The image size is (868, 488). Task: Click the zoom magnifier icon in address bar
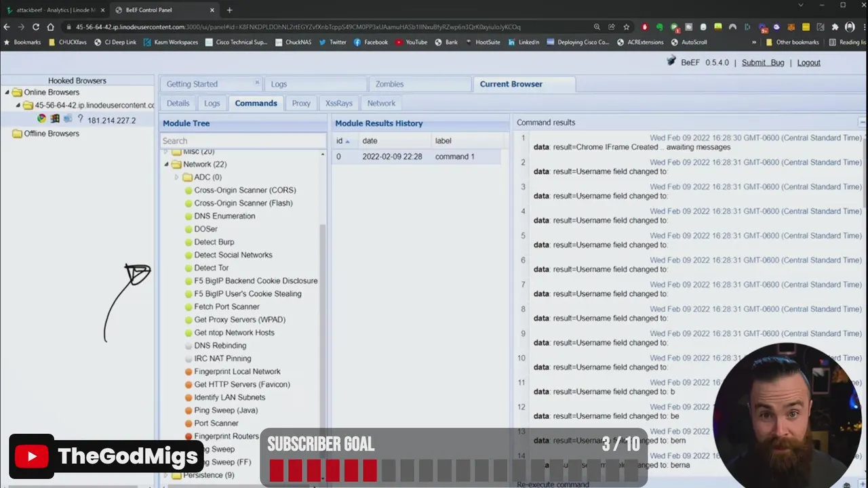pyautogui.click(x=597, y=27)
